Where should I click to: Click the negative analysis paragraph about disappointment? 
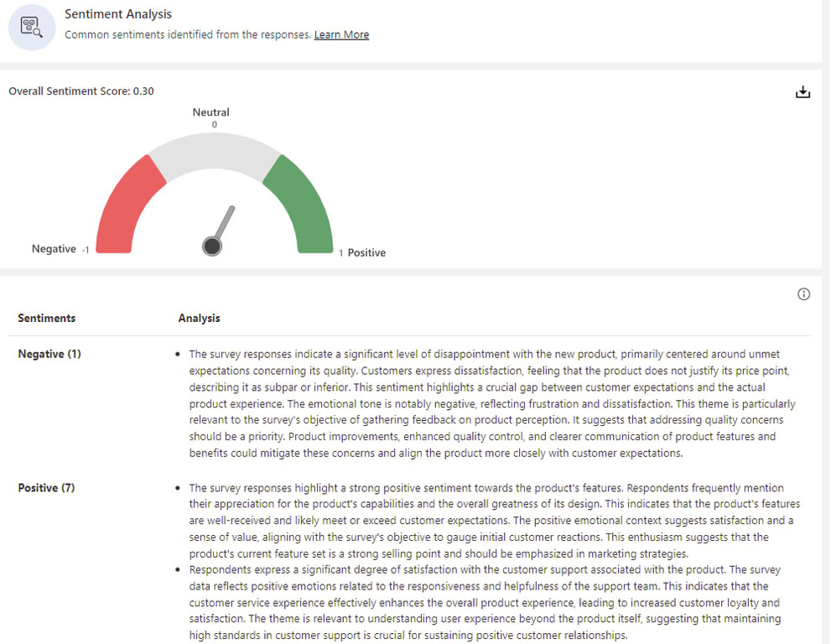pyautogui.click(x=491, y=403)
